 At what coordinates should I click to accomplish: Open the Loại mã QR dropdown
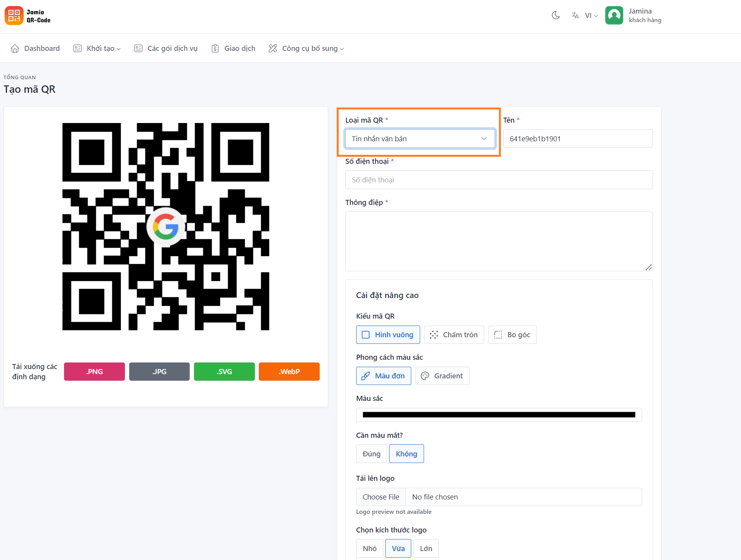point(420,139)
